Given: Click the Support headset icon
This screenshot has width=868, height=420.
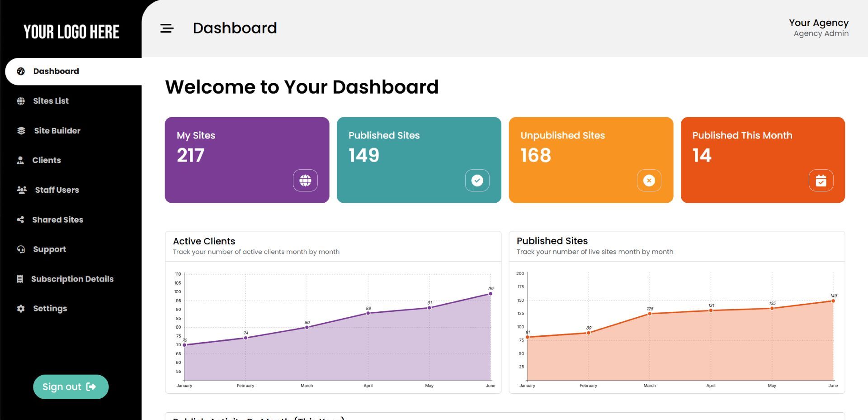Looking at the screenshot, I should pyautogui.click(x=21, y=249).
